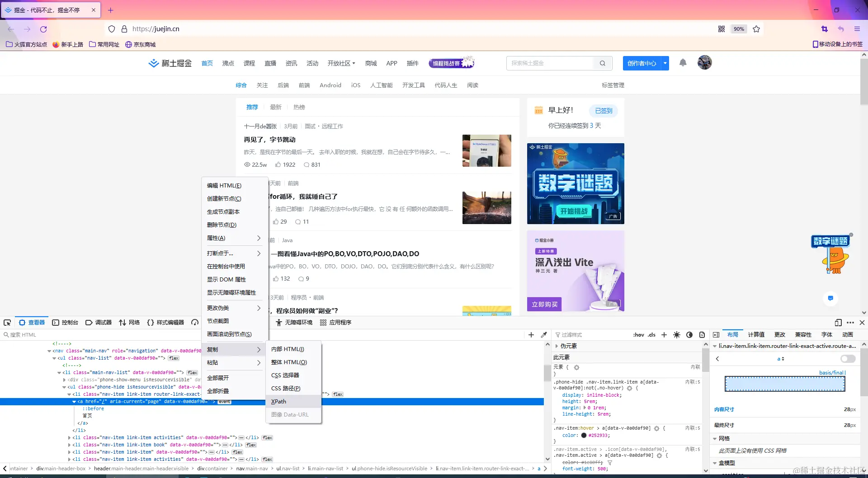Click the 立即购买 button on the Vite ad
The width and height of the screenshot is (868, 478).
click(544, 304)
